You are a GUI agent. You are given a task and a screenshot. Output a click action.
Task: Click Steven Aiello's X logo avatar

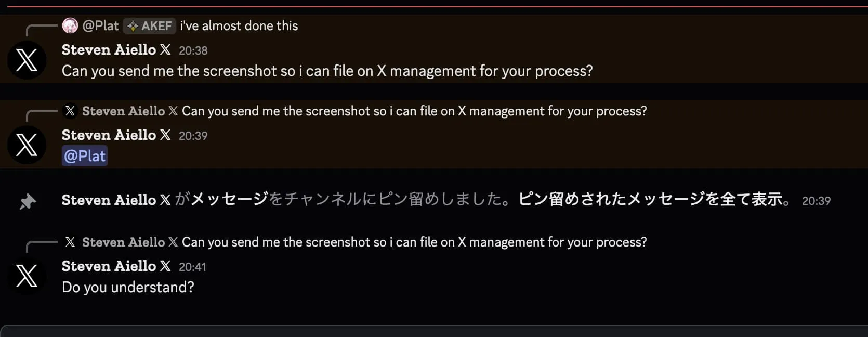coord(27,60)
